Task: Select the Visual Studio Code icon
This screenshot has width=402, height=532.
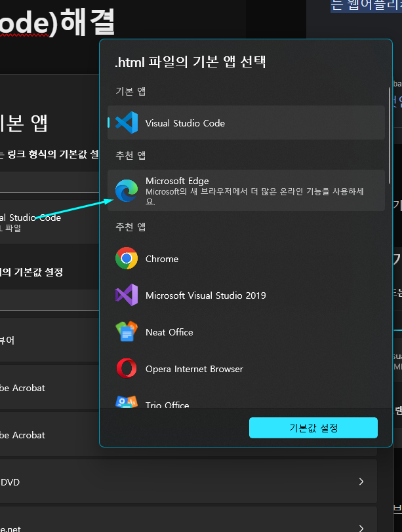Action: click(127, 123)
